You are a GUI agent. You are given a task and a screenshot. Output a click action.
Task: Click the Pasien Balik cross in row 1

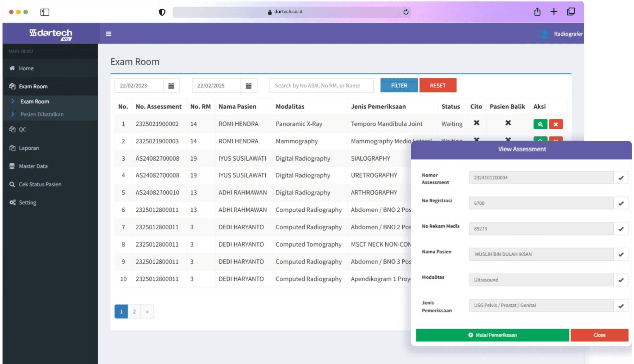tap(508, 123)
